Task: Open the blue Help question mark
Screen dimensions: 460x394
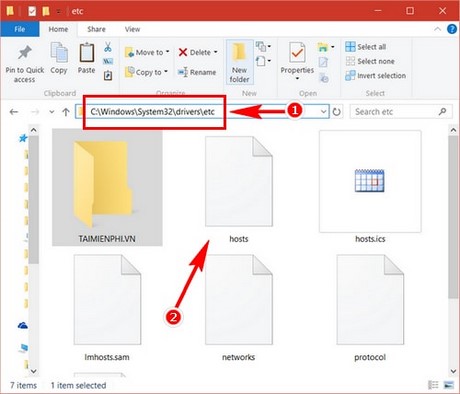Action: [x=452, y=29]
